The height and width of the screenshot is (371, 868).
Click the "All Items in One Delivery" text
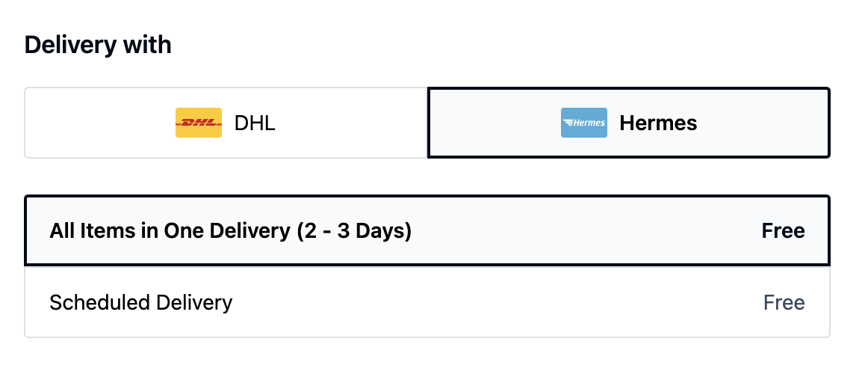pos(170,231)
